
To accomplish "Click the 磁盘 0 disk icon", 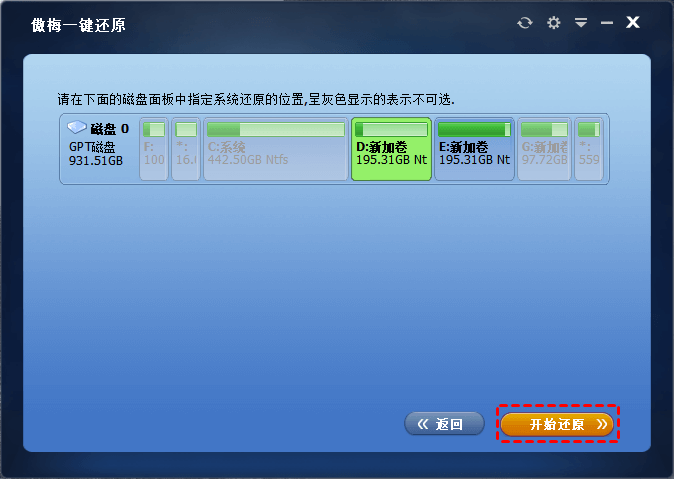I will (x=77, y=127).
